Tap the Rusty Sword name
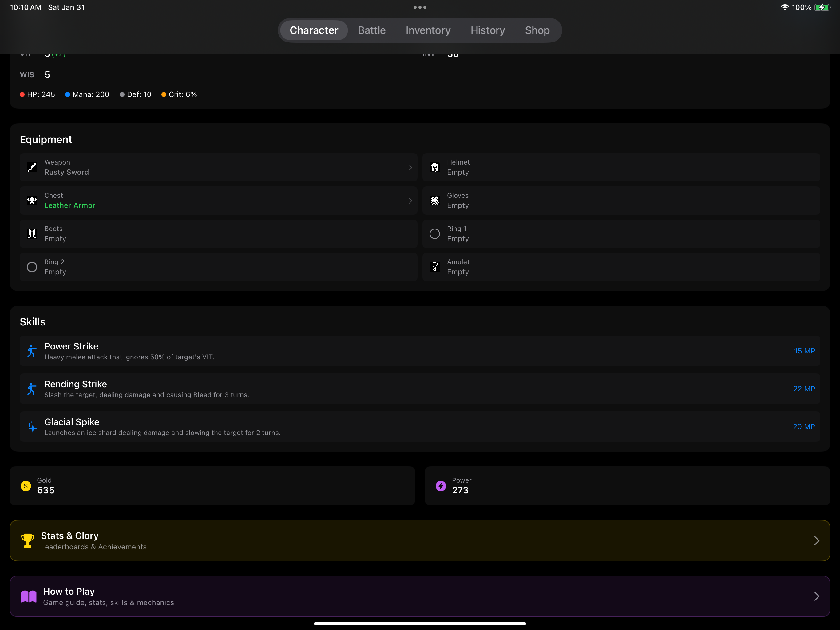 tap(66, 172)
